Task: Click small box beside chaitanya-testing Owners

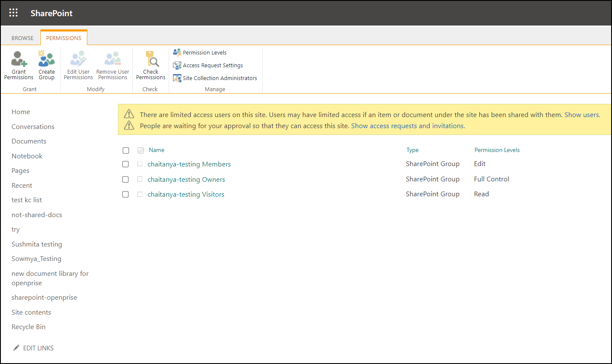Action: point(140,179)
